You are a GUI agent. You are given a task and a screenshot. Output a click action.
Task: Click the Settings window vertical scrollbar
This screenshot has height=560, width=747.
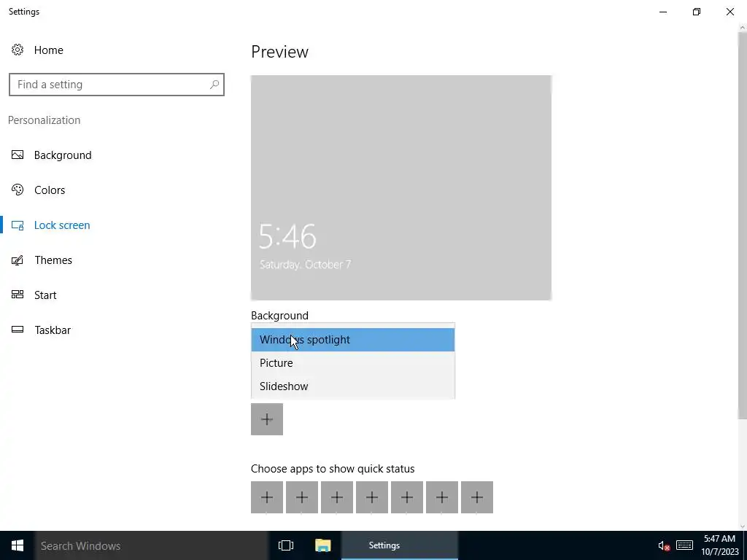click(x=742, y=226)
